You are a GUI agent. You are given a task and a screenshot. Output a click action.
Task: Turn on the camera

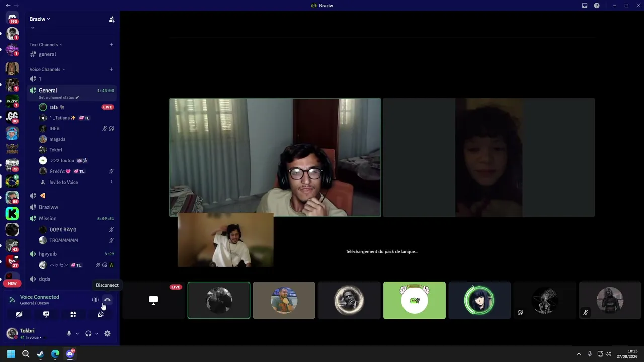click(x=19, y=314)
